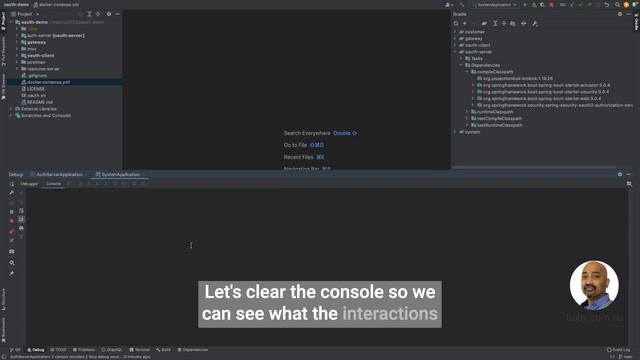Select the lombok 1.18.26 dependency
This screenshot has height=360, width=640.
(x=518, y=78)
